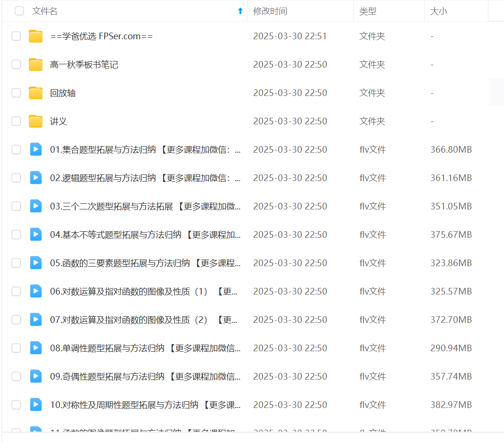504x442 pixels.
Task: Open file name 02.逻辑题型拓展与方法归纳
Action: (x=145, y=178)
